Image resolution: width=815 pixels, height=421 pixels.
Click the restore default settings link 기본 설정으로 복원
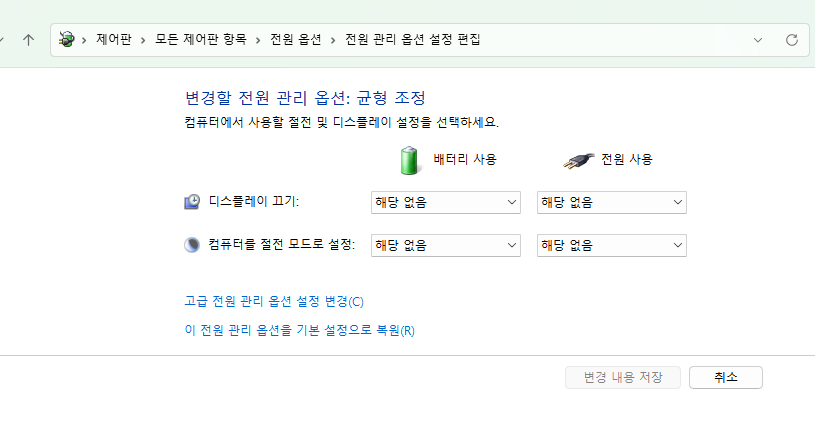point(299,330)
